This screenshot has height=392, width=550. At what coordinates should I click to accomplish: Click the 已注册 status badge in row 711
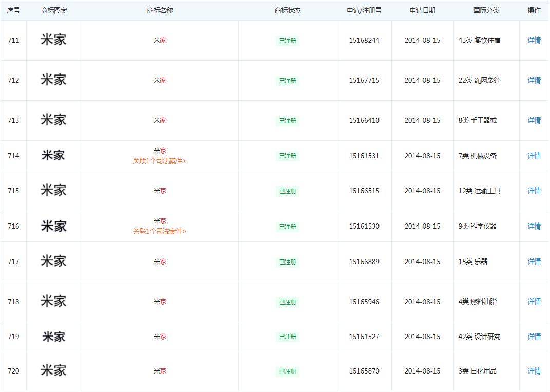click(288, 41)
